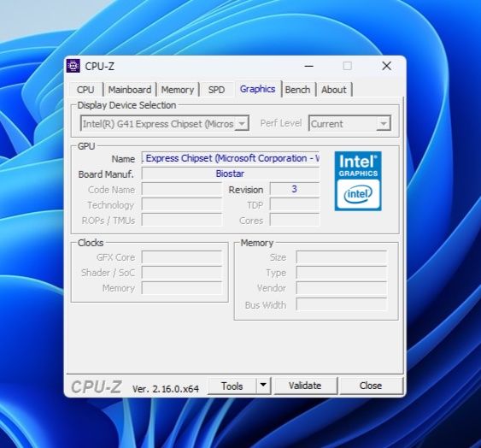Click the empty Cores field
481x448 pixels.
(x=295, y=220)
